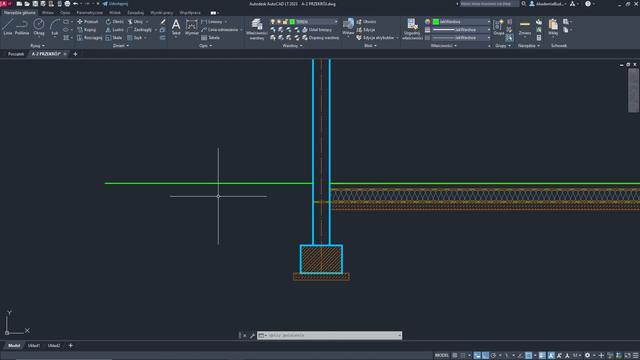Select the Polilinia polyline tool
640x360 pixels.
(x=22, y=27)
